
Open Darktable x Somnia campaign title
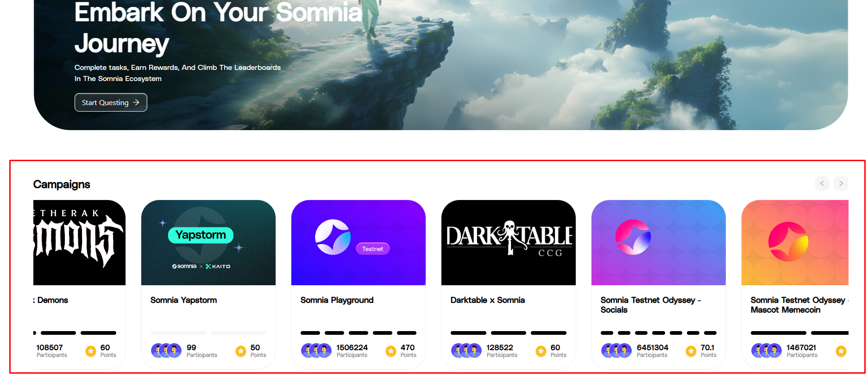coord(488,300)
